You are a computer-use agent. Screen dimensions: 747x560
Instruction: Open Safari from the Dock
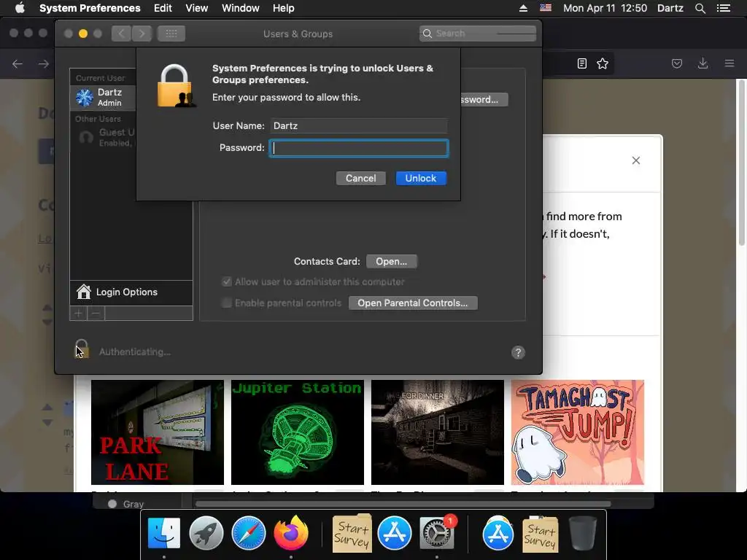pyautogui.click(x=248, y=533)
